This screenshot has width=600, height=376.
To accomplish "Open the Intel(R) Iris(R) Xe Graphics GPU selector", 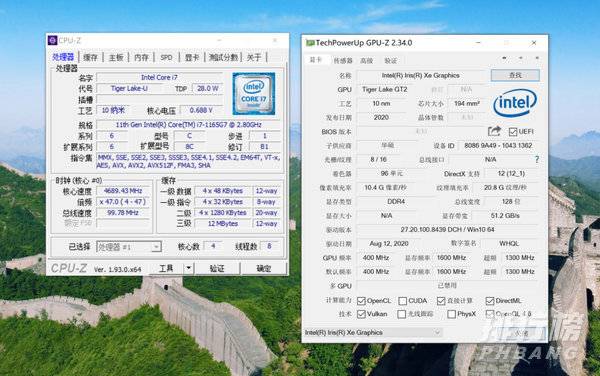I will (x=373, y=332).
